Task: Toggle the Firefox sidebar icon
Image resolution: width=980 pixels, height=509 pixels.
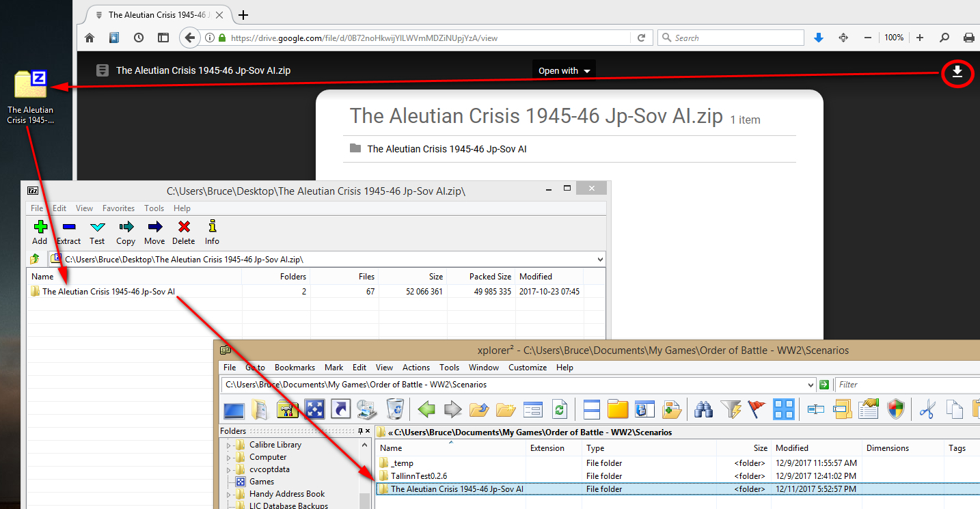Action: coord(163,38)
